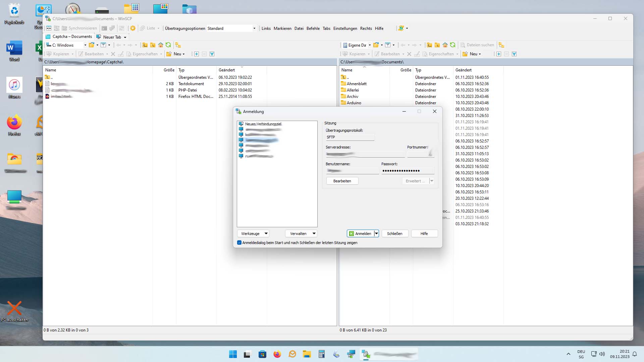644x362 pixels.
Task: Open the Einstellungen menu
Action: click(x=345, y=28)
